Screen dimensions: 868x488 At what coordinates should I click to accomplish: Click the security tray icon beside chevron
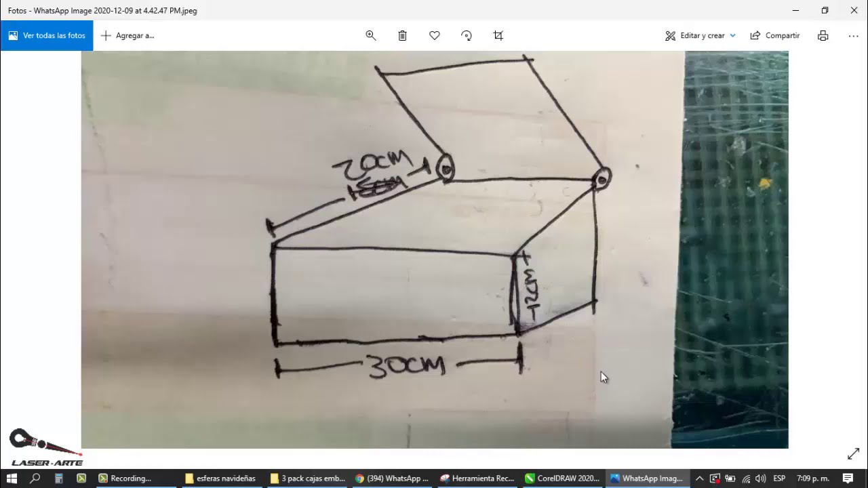coord(715,478)
